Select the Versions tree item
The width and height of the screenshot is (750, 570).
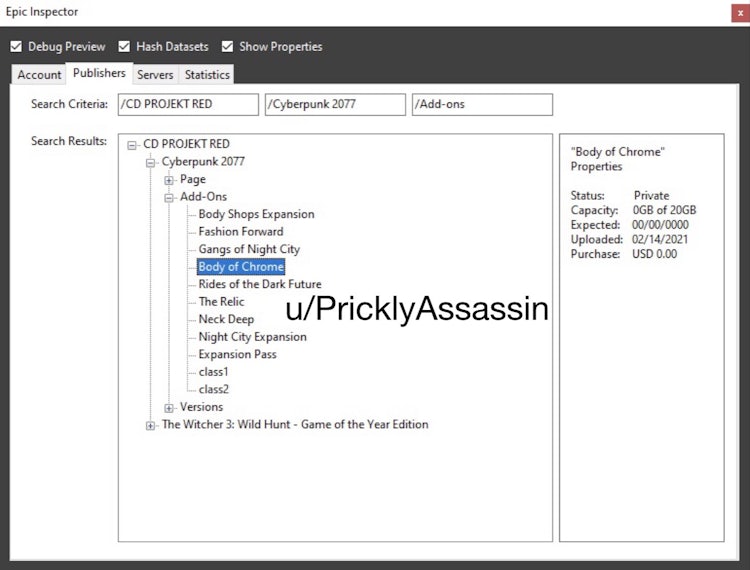click(201, 407)
